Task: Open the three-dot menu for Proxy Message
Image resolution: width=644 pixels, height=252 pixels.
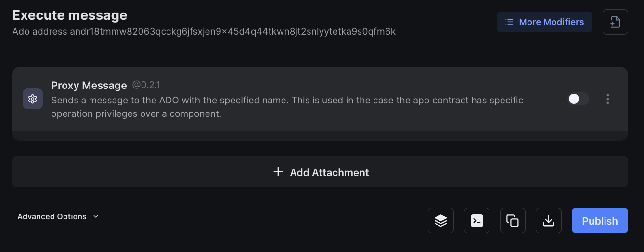Action: (x=608, y=99)
